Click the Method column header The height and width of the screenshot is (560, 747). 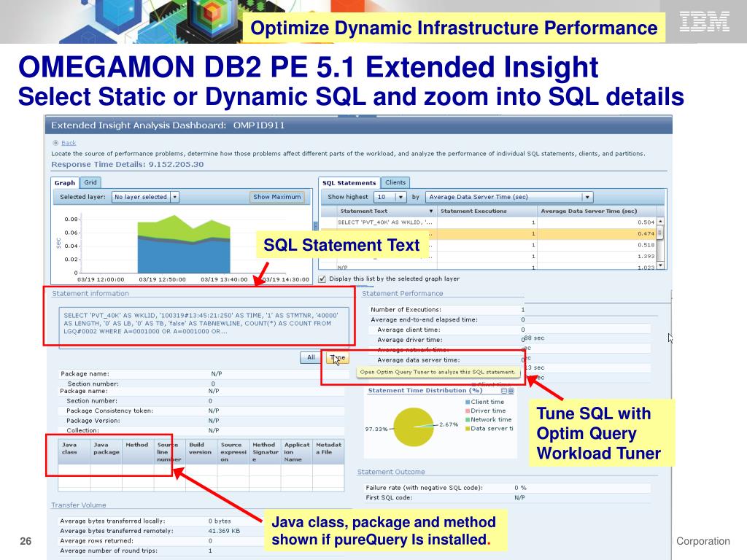tap(138, 452)
